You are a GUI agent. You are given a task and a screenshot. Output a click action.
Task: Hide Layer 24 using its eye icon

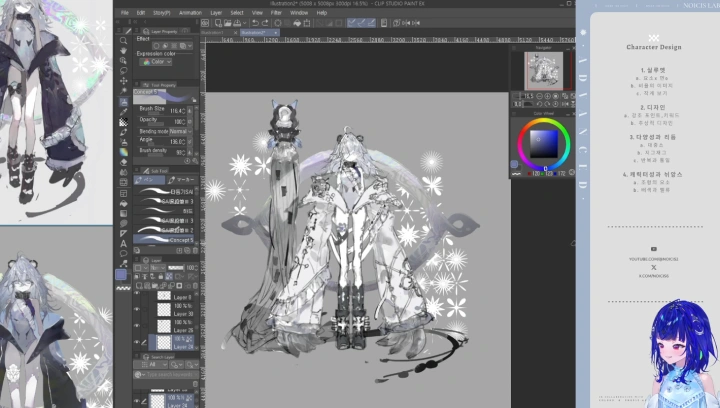tap(137, 342)
